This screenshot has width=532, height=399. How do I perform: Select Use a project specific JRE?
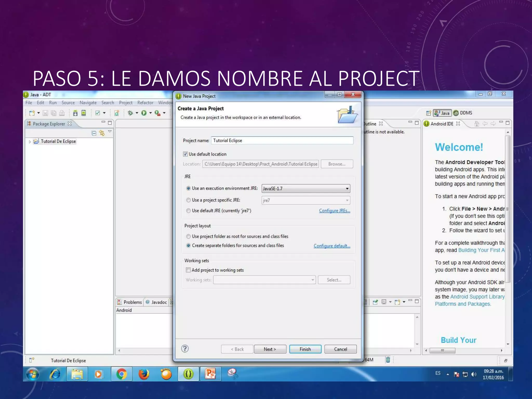click(188, 200)
